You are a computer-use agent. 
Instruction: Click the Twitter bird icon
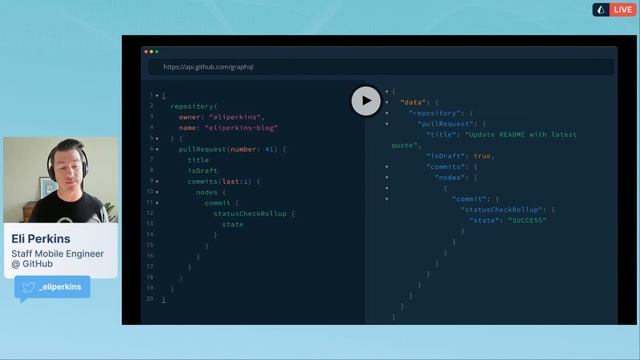coord(29,287)
